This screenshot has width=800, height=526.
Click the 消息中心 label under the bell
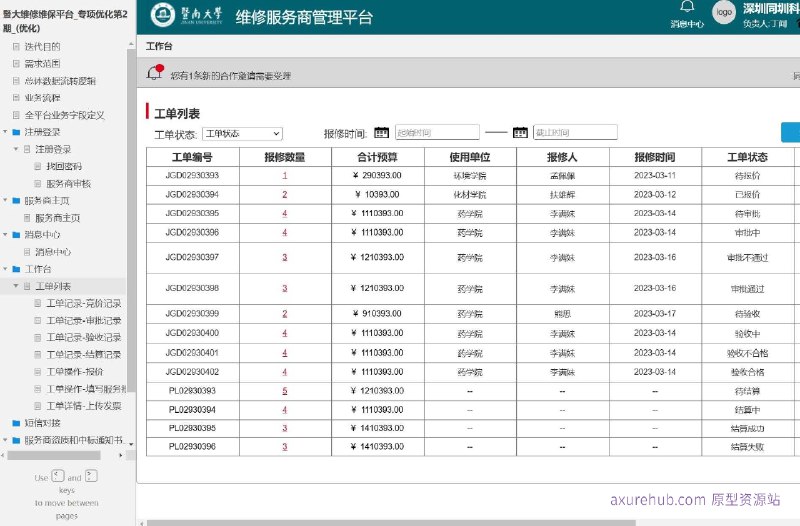[687, 24]
